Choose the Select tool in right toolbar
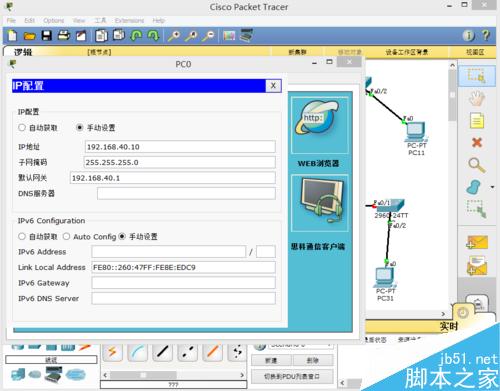500x391 pixels. [477, 76]
